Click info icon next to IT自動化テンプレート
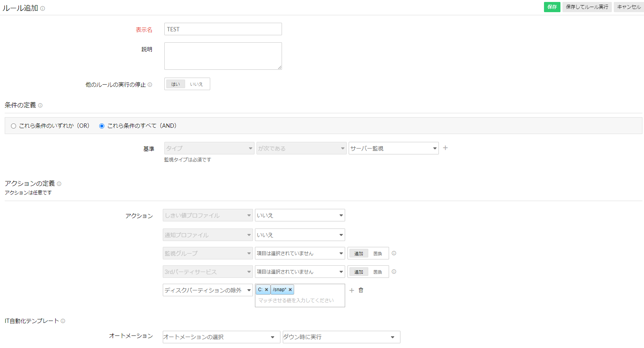Screen dimensions: 644x348 [x=63, y=321]
